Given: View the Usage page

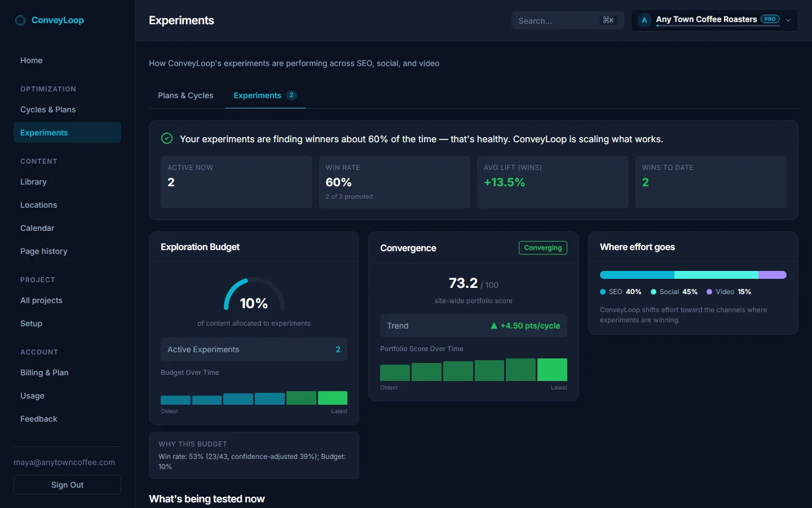Looking at the screenshot, I should click(67, 396).
